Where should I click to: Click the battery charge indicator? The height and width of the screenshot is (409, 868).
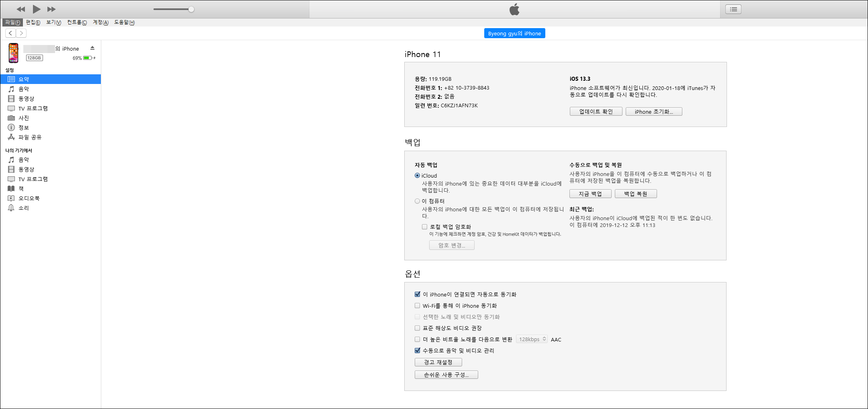(88, 58)
